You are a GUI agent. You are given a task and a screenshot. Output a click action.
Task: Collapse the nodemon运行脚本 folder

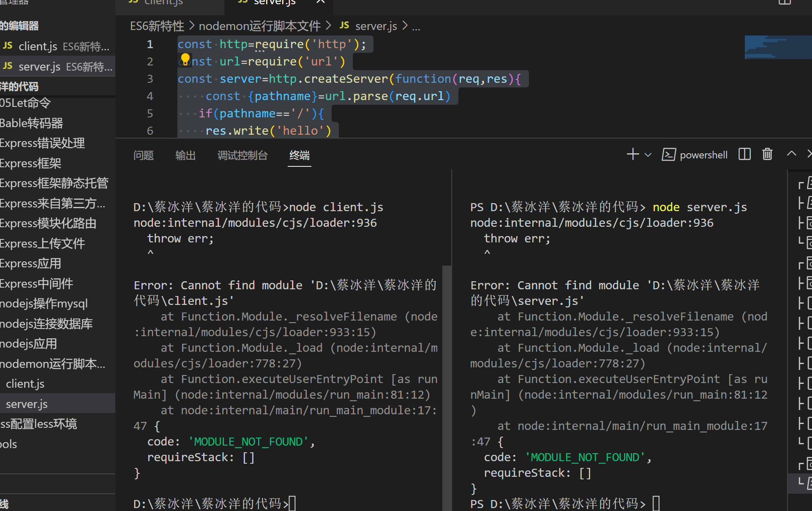57,364
